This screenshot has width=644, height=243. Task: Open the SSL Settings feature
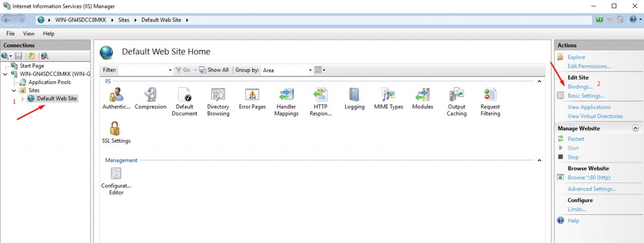[116, 133]
